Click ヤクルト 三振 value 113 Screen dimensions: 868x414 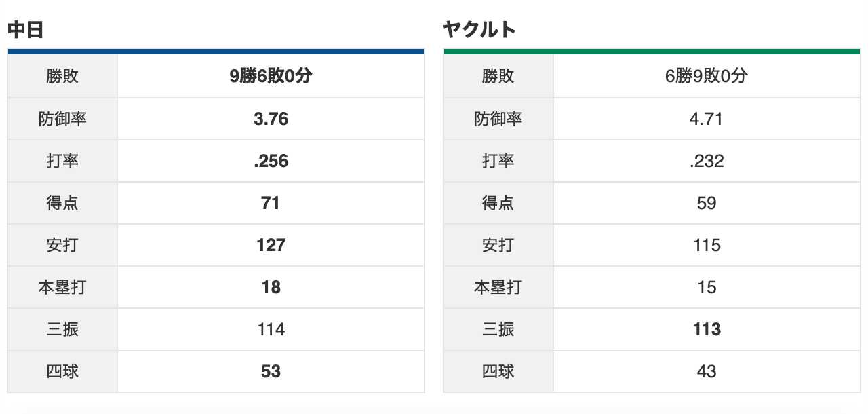pos(707,329)
